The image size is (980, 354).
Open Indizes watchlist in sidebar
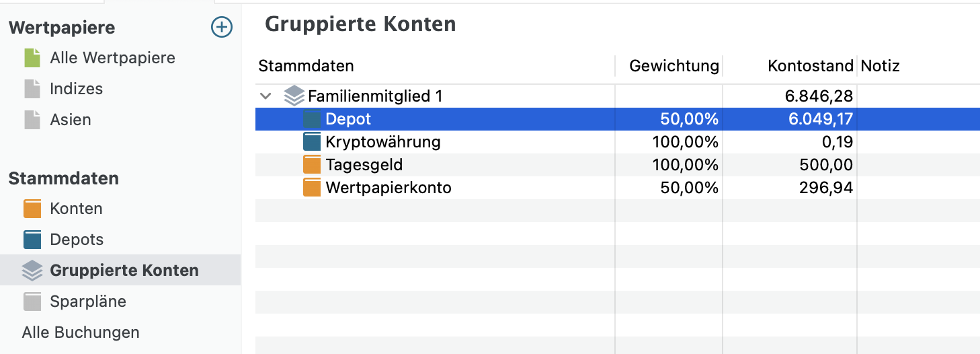coord(77,89)
